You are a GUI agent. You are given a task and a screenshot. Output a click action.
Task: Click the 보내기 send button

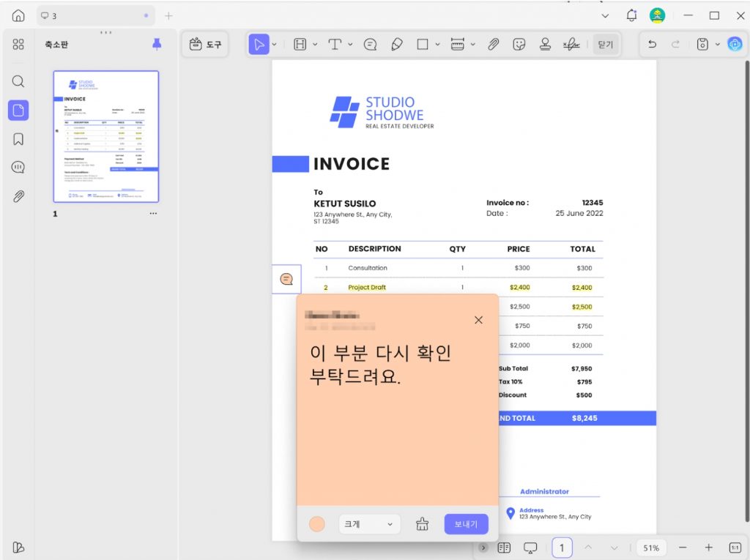(467, 524)
